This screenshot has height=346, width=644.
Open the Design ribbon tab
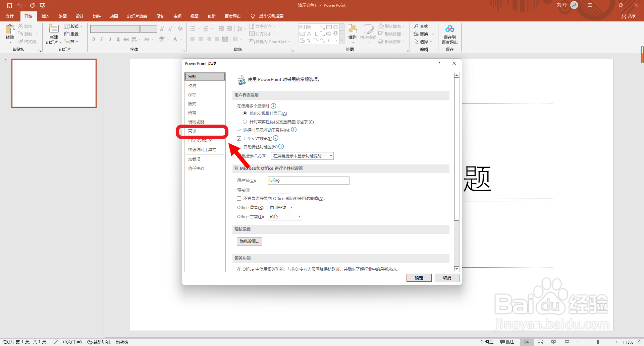coord(79,16)
